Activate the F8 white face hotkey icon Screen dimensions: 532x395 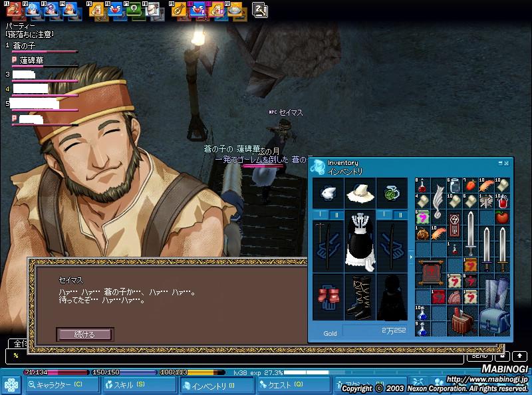[153, 10]
